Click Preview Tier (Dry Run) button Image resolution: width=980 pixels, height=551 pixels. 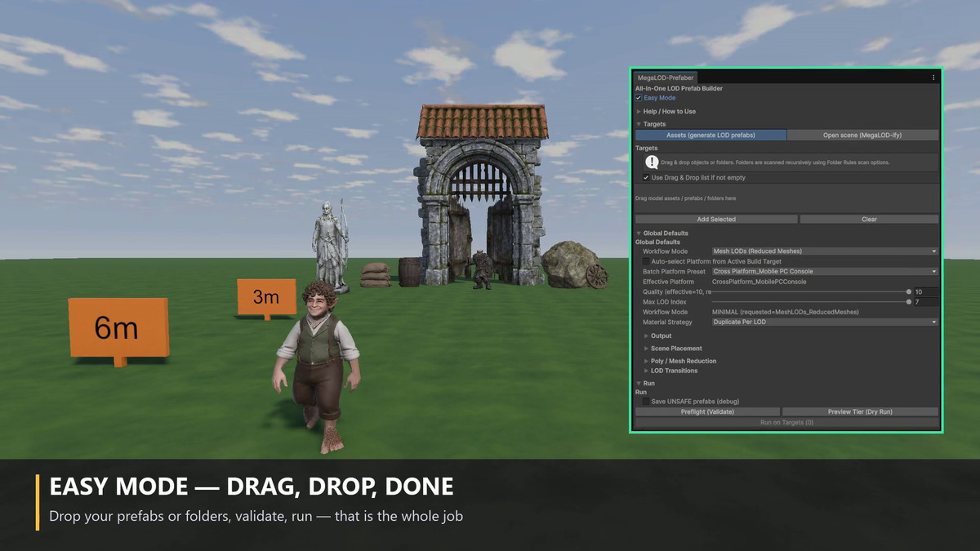tap(860, 411)
